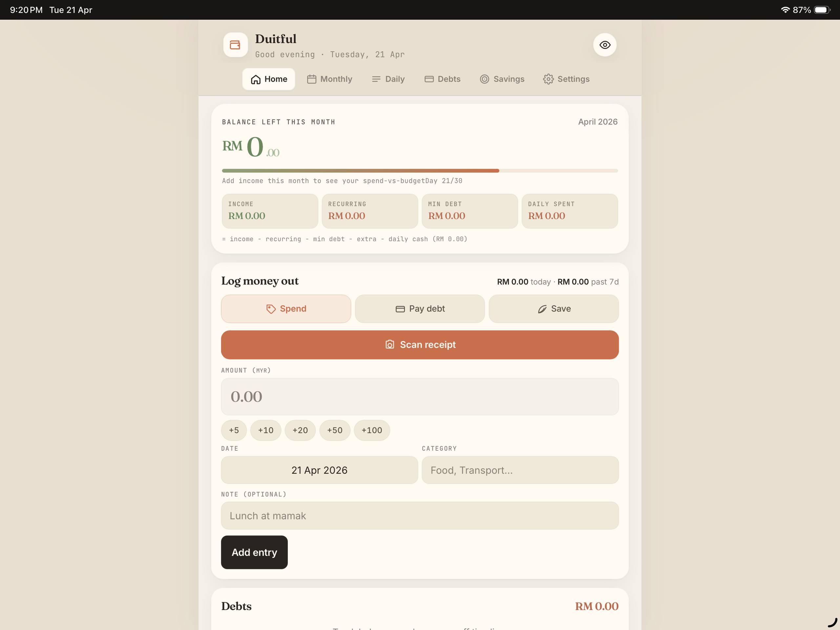840x630 pixels.
Task: Switch to the Daily tab
Action: (388, 79)
